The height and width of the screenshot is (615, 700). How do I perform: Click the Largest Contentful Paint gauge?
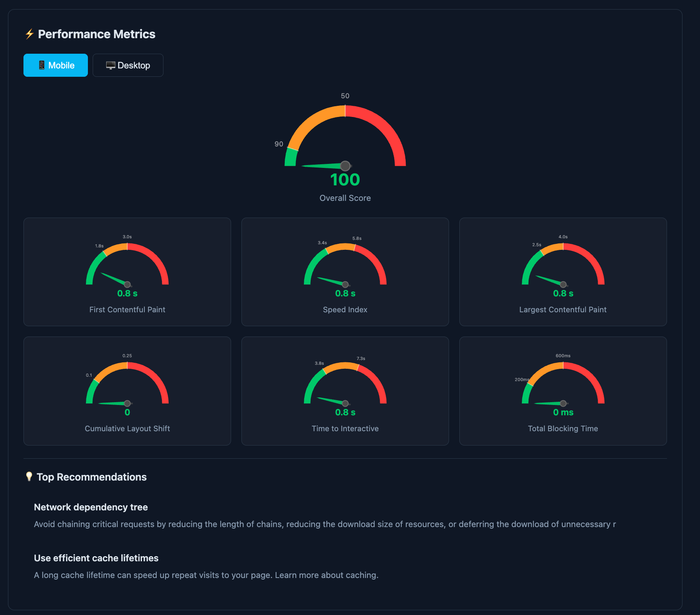(x=563, y=265)
